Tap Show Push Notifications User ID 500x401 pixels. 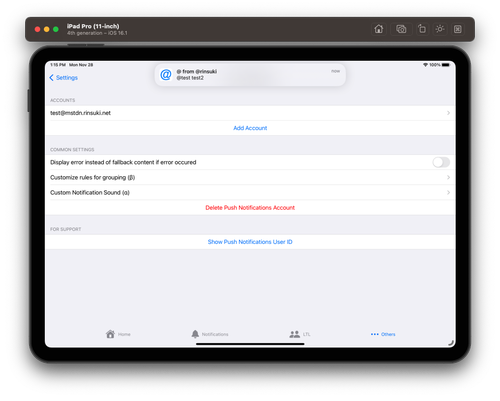tap(250, 242)
